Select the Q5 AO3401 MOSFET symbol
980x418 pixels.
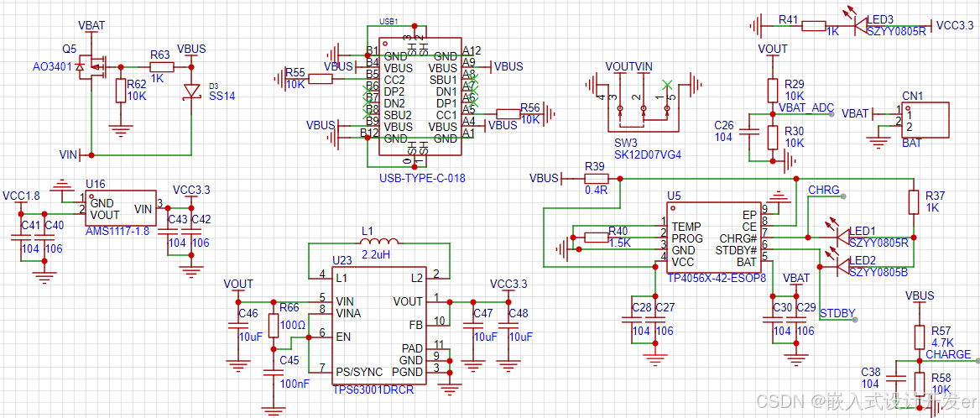[x=91, y=66]
